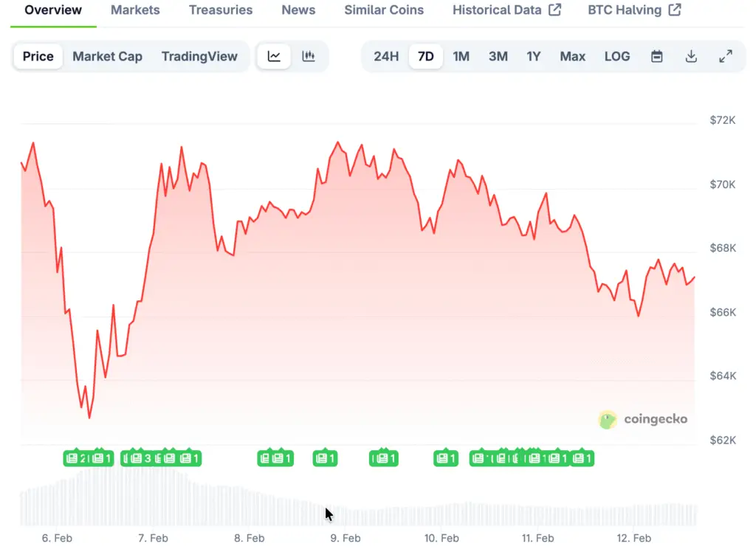756x549 pixels.
Task: Switch to the line chart view icon
Action: pyautogui.click(x=274, y=57)
